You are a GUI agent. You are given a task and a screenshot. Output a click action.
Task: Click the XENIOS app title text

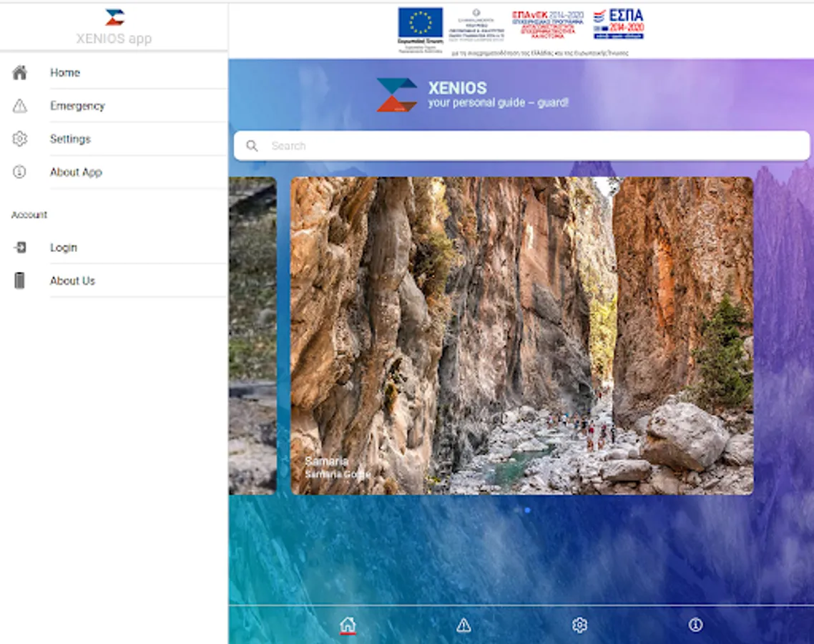coord(114,39)
